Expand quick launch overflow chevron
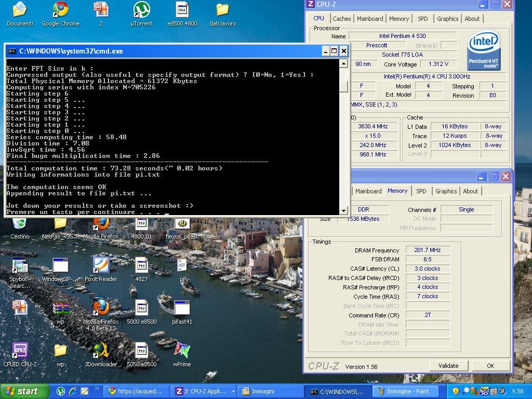Screen dimensions: 532x399 [97, 389]
